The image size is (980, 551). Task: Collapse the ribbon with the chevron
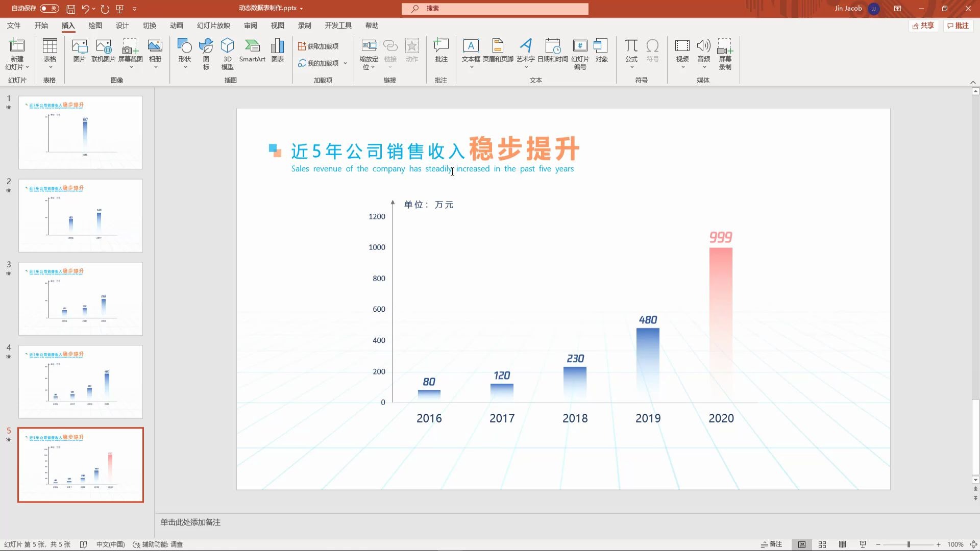click(973, 82)
